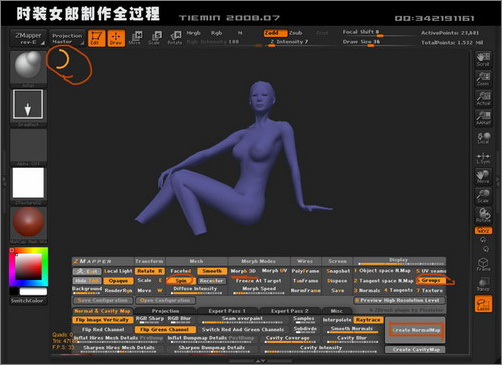Image resolution: width=502 pixels, height=365 pixels.
Task: Toggle the Zadd button
Action: [275, 33]
